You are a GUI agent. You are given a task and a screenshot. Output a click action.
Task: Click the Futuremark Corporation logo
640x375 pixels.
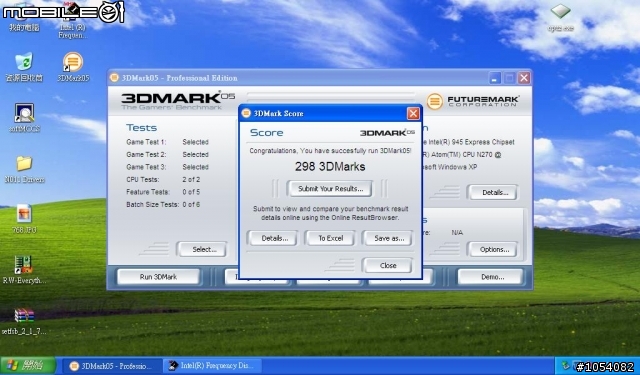coord(473,101)
